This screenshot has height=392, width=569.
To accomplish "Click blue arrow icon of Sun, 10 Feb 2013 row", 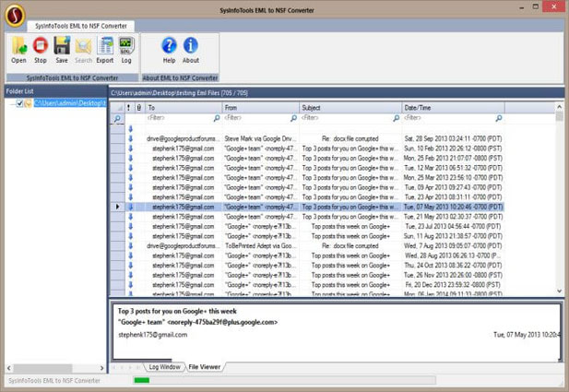I will [131, 148].
